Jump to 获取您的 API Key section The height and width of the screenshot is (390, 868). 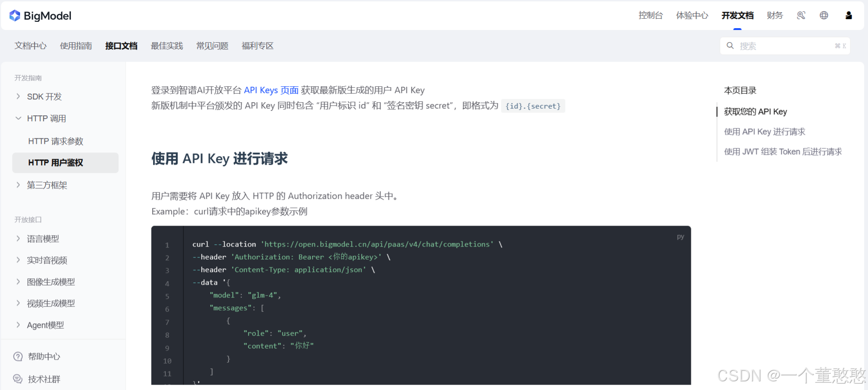point(755,112)
